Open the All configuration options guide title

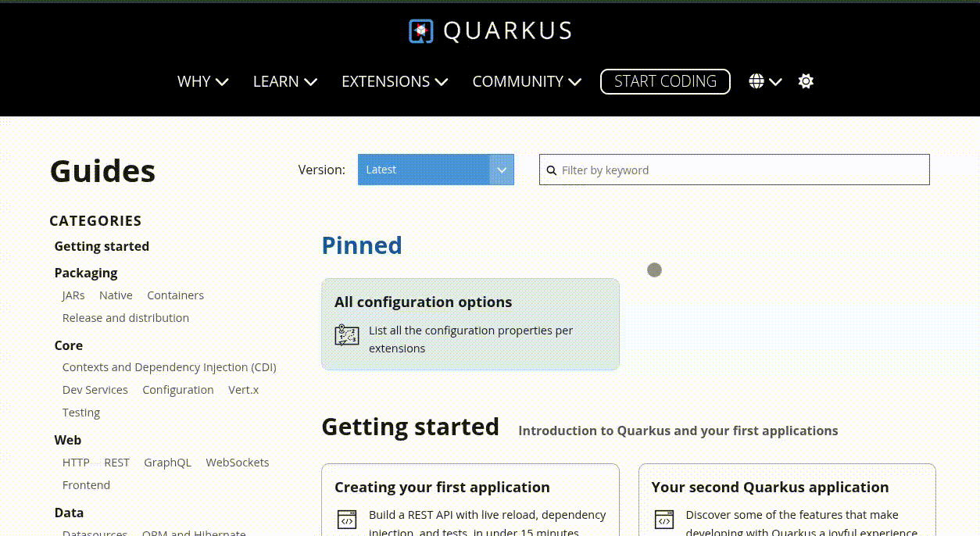424,302
